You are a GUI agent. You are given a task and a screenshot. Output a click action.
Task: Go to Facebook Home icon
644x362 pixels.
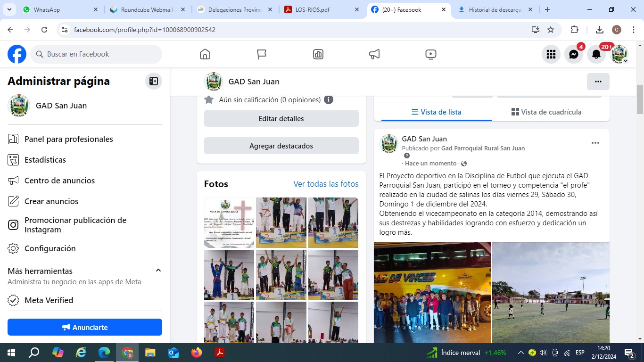205,54
